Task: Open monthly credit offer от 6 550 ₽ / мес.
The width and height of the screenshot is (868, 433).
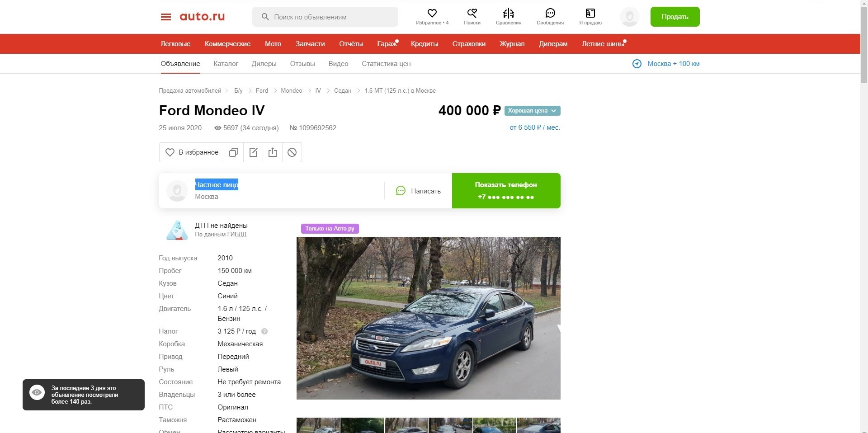Action: 535,127
